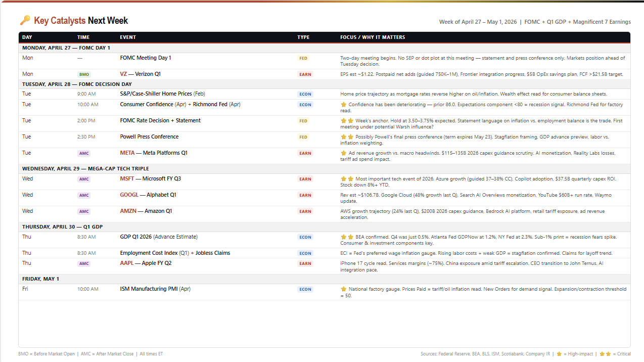This screenshot has width=644, height=362.
Task: Click the ECON badge for ISM Manufacturing PMI
Action: coord(305,290)
